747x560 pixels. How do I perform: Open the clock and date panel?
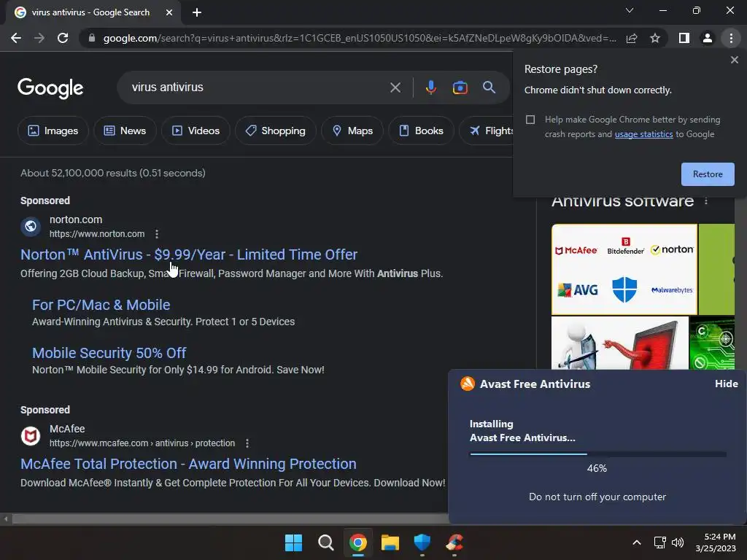point(715,542)
